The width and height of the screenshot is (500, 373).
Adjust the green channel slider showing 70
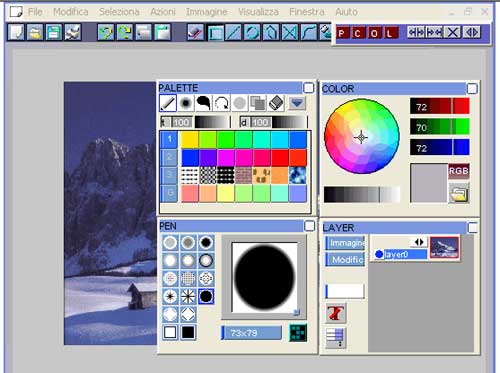(440, 127)
